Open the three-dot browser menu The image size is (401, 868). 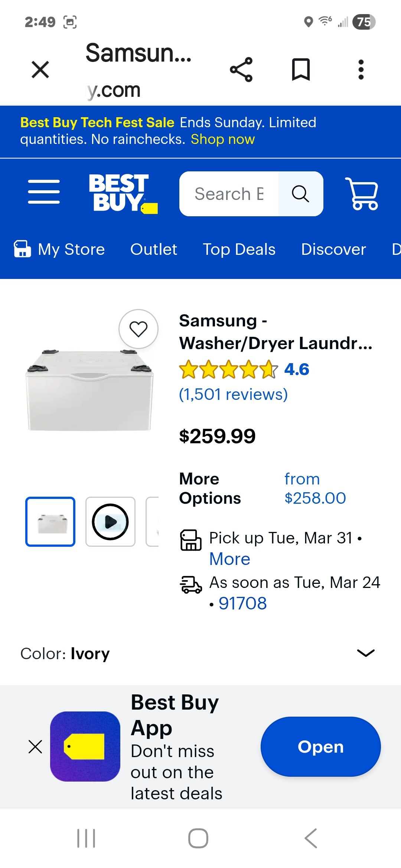tap(361, 69)
